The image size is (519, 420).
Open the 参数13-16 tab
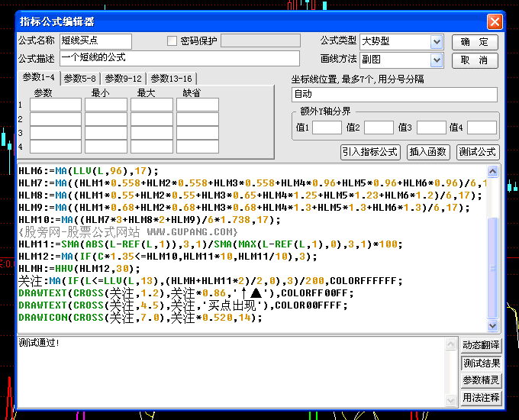(x=172, y=78)
